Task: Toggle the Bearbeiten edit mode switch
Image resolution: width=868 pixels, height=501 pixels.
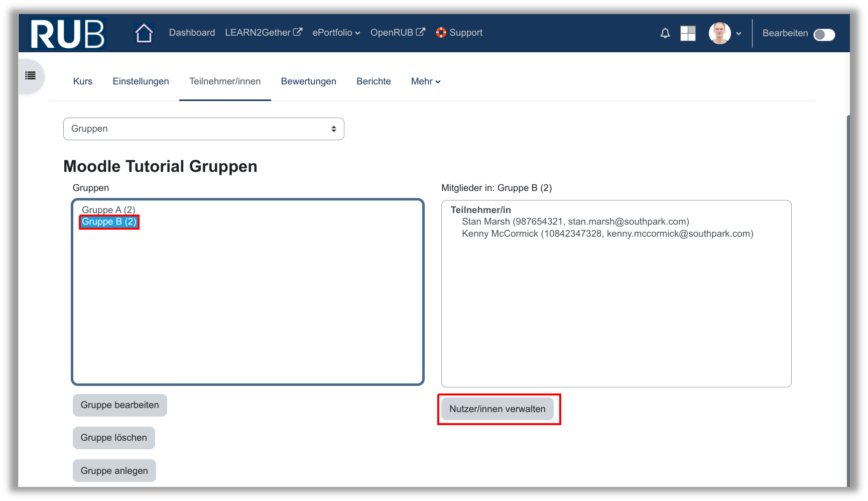Action: pyautogui.click(x=824, y=35)
